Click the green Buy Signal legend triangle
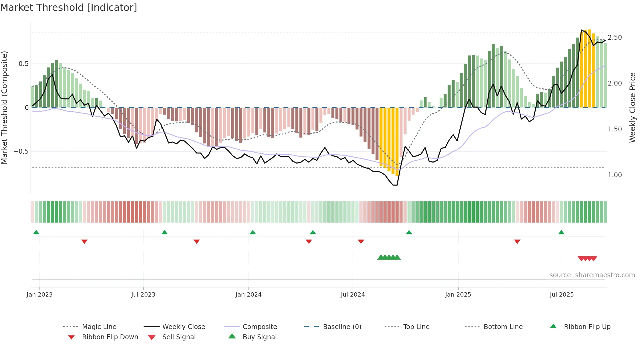This screenshot has height=362, width=644. tap(232, 336)
